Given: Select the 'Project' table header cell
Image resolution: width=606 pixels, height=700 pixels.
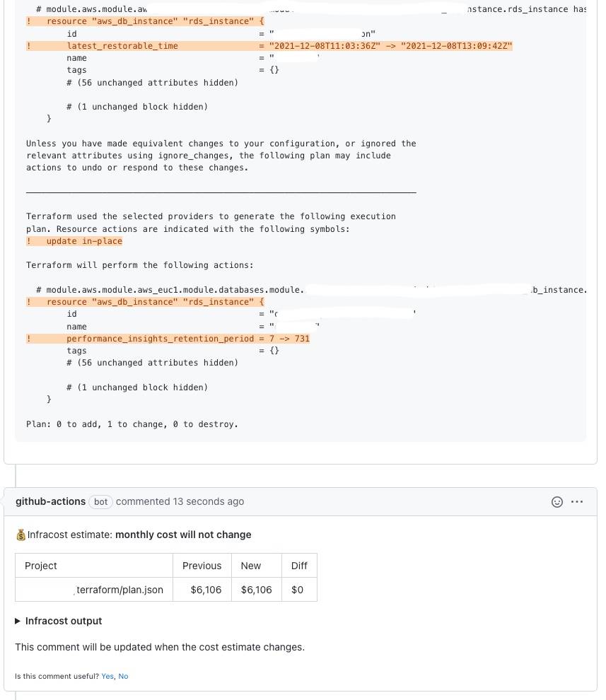Looking at the screenshot, I should pos(41,566).
